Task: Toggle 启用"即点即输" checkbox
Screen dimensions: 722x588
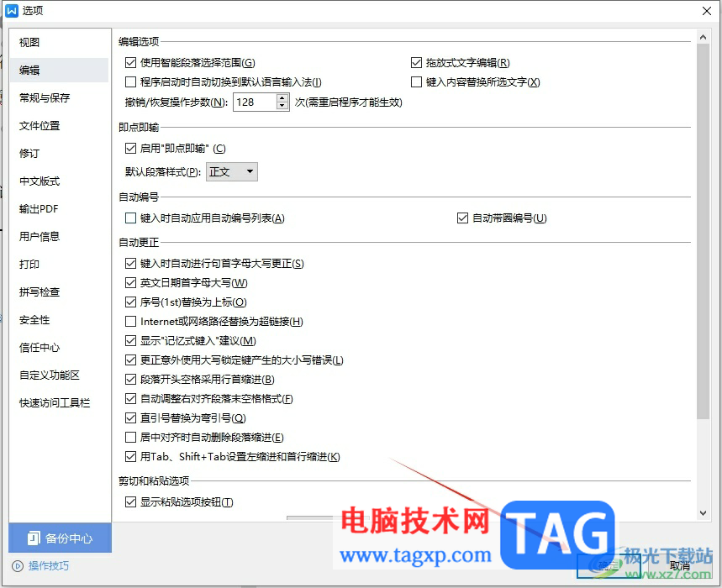Action: pos(131,148)
